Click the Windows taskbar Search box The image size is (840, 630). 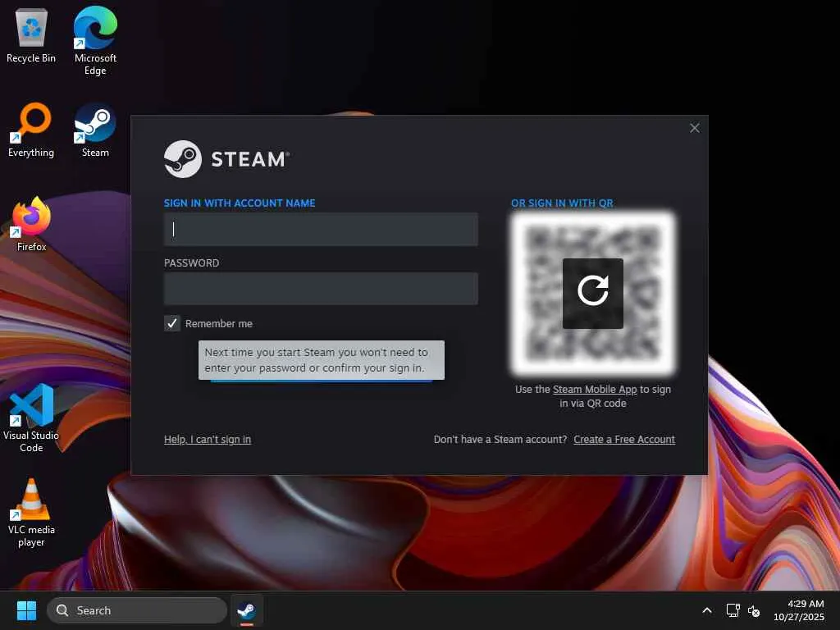coord(137,610)
